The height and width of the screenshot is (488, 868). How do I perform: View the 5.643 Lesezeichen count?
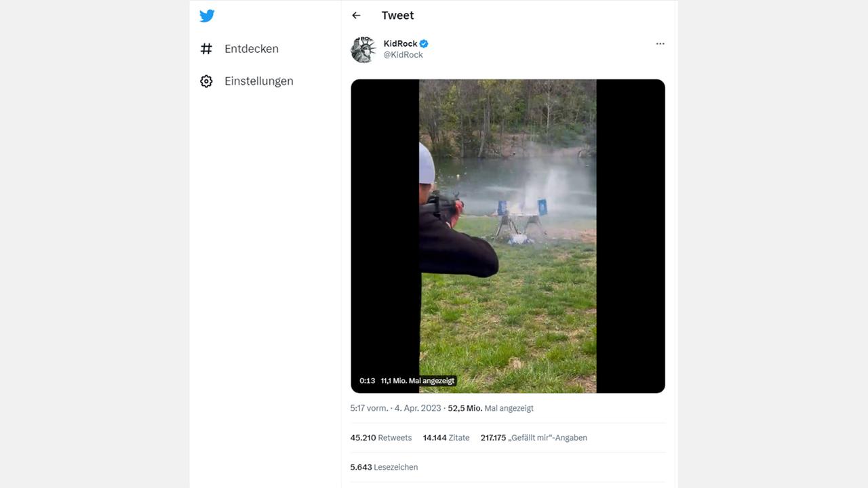point(384,467)
